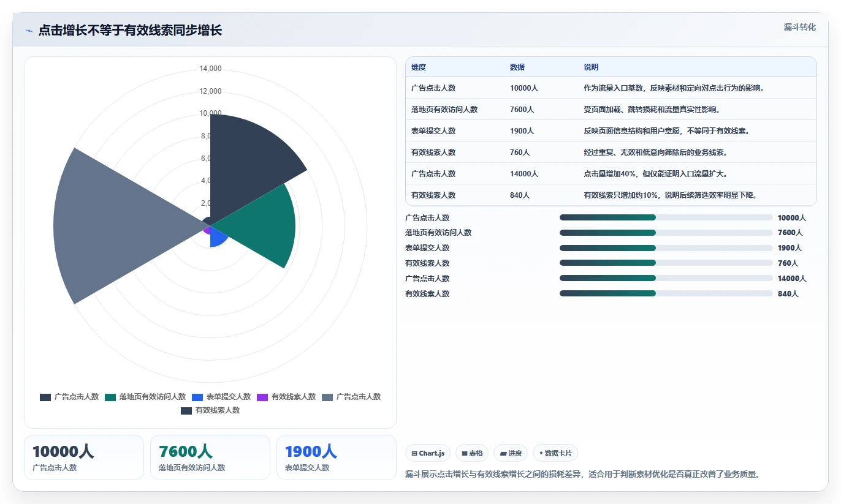The image size is (841, 504).
Task: Click the 760人 table cell
Action: coord(520,152)
